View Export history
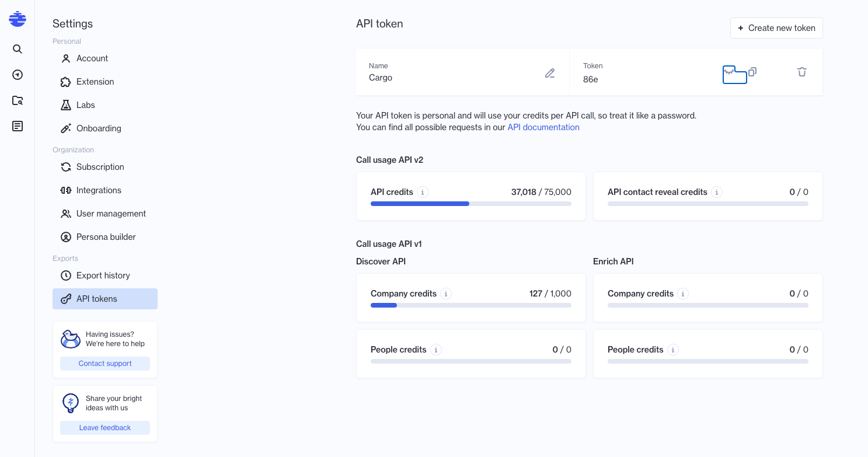The image size is (868, 457). 105,275
